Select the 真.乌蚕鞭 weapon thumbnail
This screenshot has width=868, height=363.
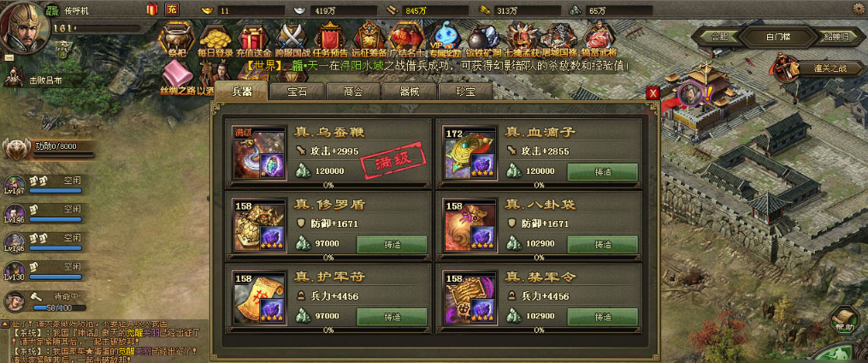(x=258, y=152)
